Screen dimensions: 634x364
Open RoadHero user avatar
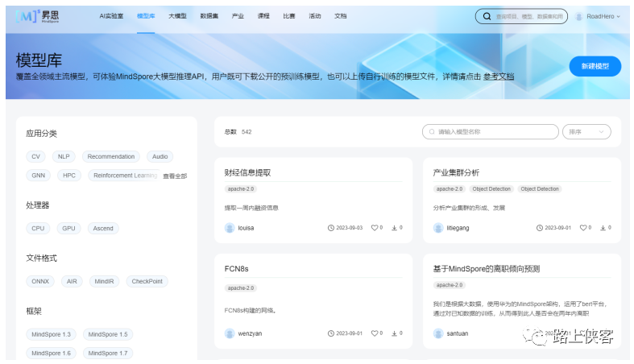[x=578, y=17]
